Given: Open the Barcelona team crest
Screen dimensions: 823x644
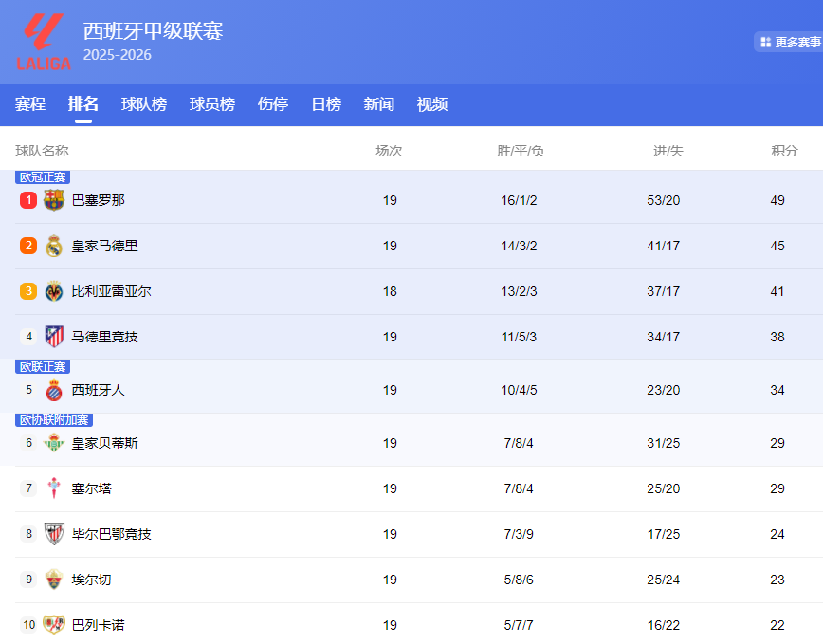Looking at the screenshot, I should pos(53,200).
